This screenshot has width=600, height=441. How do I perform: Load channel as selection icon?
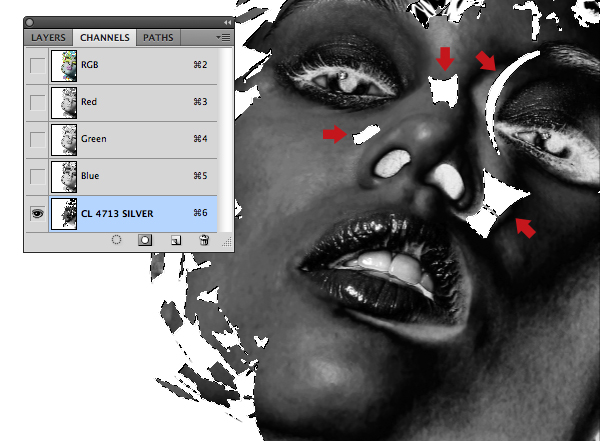pyautogui.click(x=116, y=240)
